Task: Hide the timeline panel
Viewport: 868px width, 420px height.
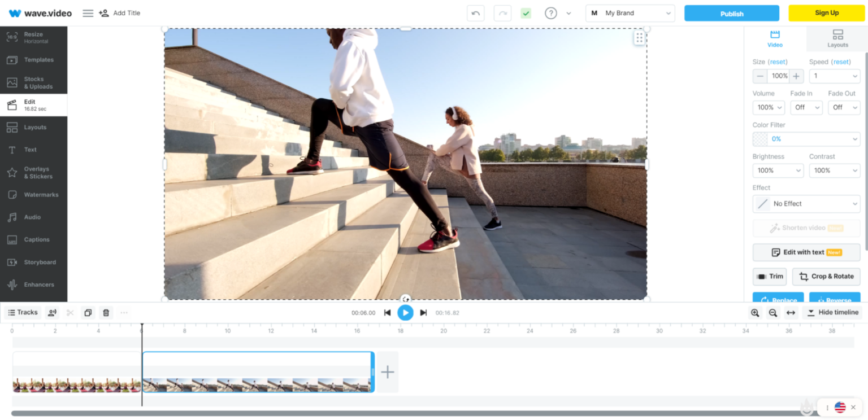Action: coord(833,313)
